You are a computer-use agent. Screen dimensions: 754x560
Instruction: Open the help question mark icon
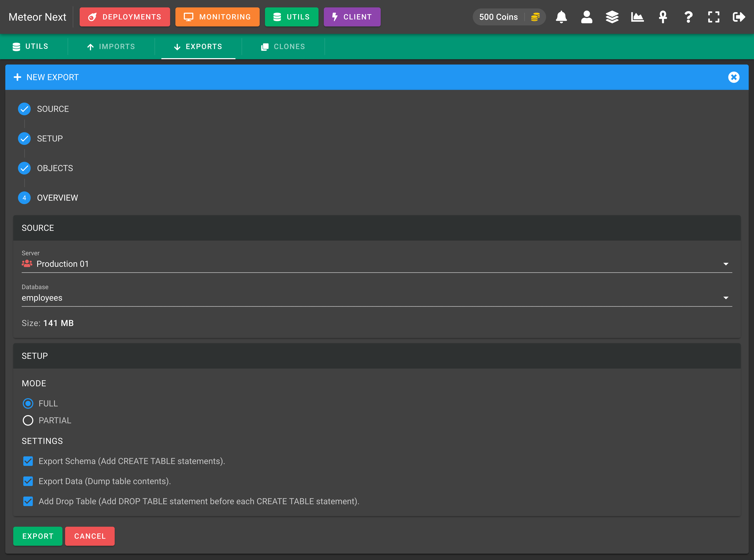pyautogui.click(x=688, y=17)
